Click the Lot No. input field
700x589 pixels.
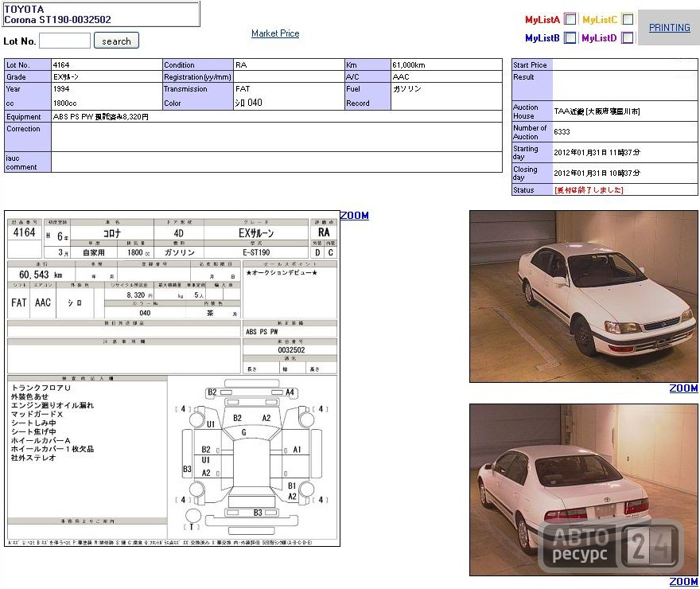click(x=64, y=41)
